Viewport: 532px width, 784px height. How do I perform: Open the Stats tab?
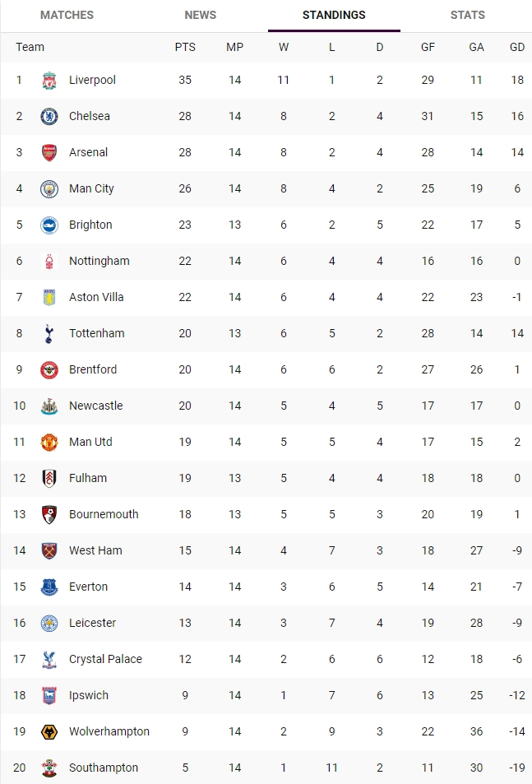pyautogui.click(x=468, y=15)
